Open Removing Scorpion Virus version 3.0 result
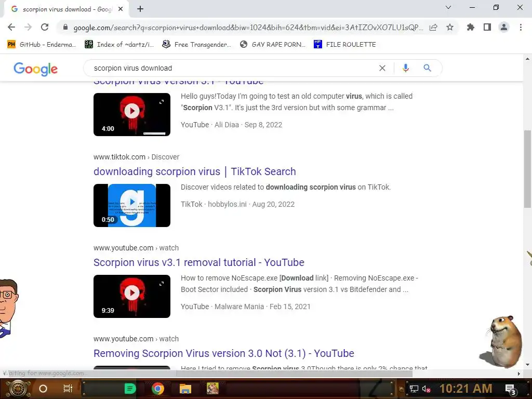This screenshot has height=399, width=532. 223,353
